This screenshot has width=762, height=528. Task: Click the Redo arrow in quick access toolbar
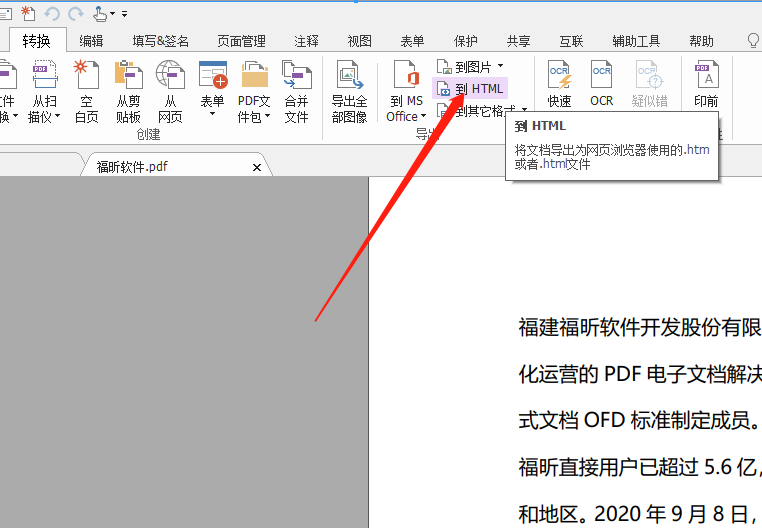pyautogui.click(x=76, y=14)
